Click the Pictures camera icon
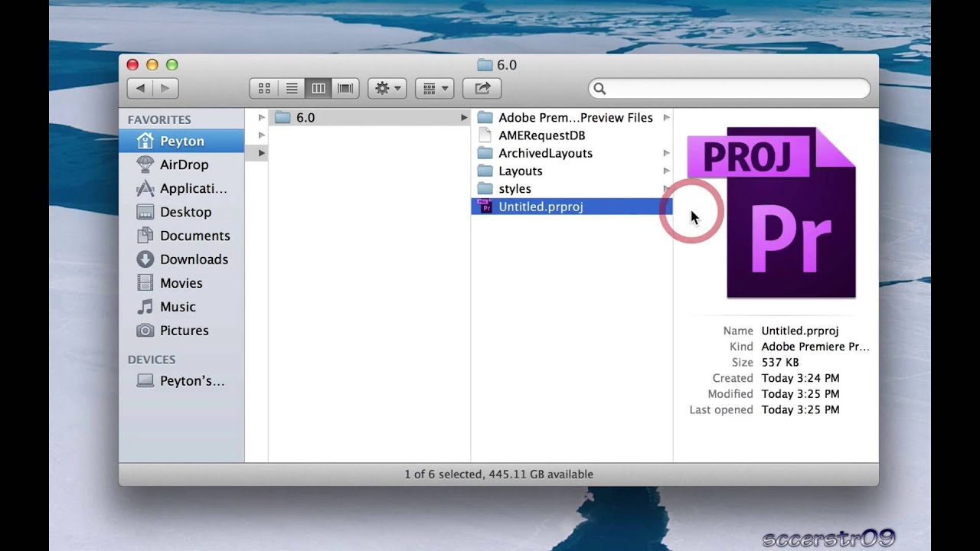This screenshot has width=980, height=551. 145,331
